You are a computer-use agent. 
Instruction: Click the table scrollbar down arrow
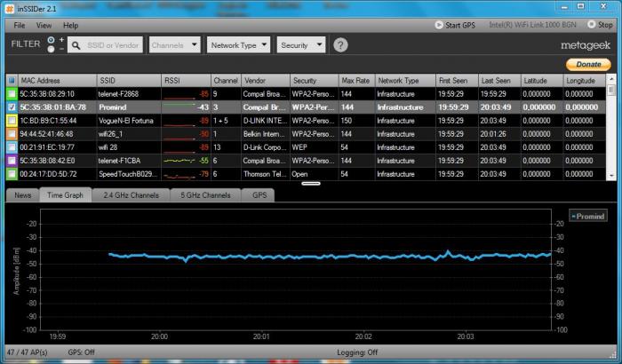pyautogui.click(x=611, y=175)
